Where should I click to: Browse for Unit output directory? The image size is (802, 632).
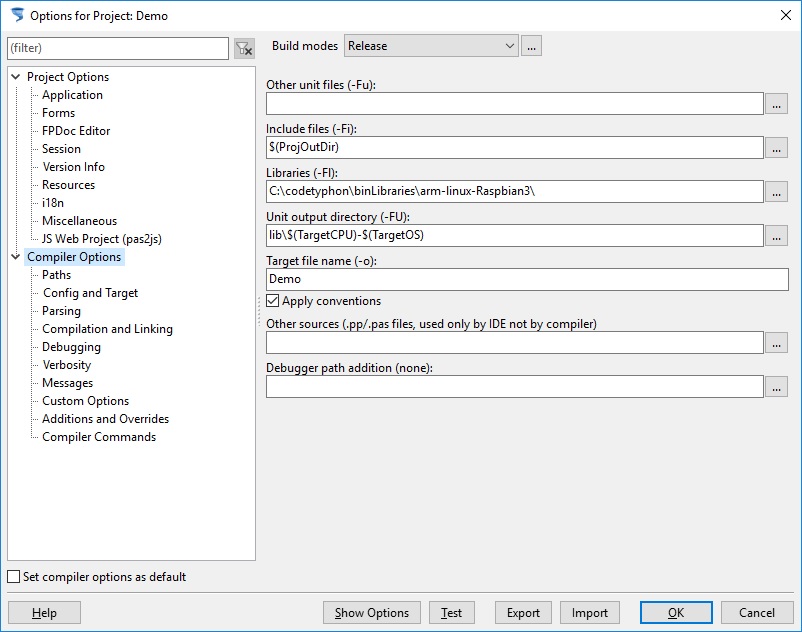tap(776, 235)
